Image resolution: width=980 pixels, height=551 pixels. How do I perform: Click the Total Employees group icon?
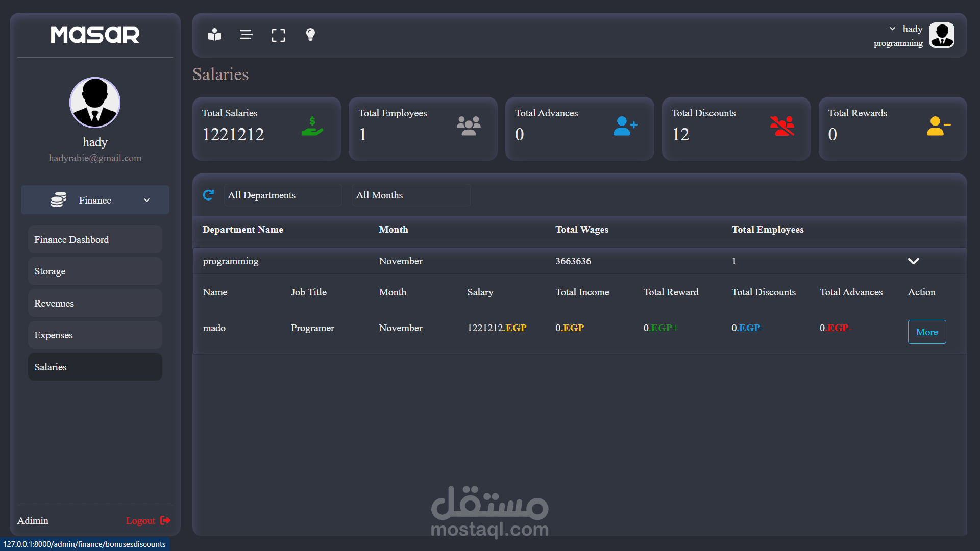[469, 126]
